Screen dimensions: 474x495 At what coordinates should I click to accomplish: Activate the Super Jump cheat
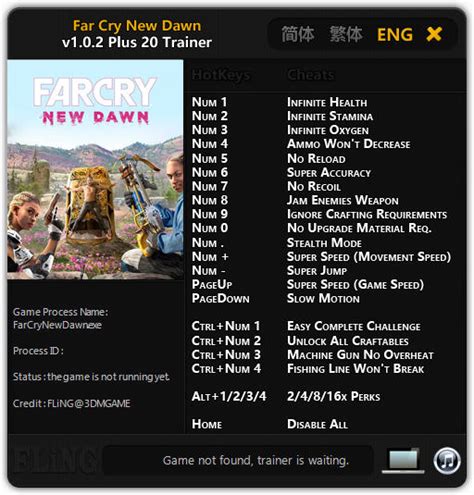point(317,270)
